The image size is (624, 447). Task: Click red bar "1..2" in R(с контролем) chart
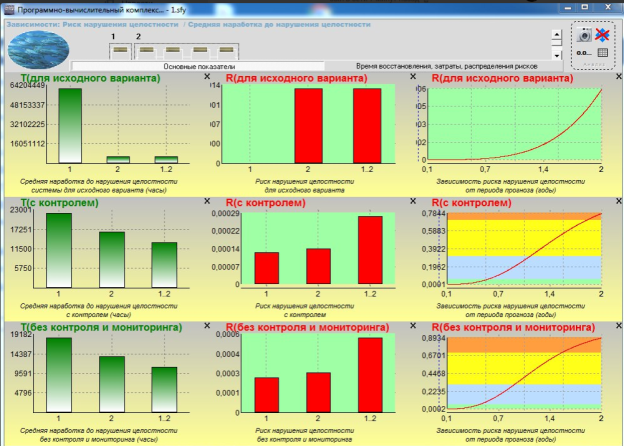coord(370,250)
